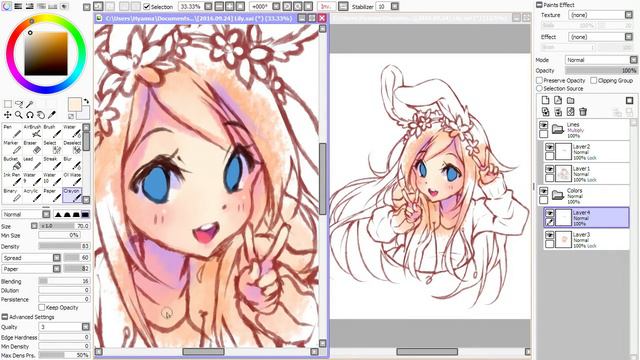Choose the Eraser tool
640x360 pixels.
(32, 147)
